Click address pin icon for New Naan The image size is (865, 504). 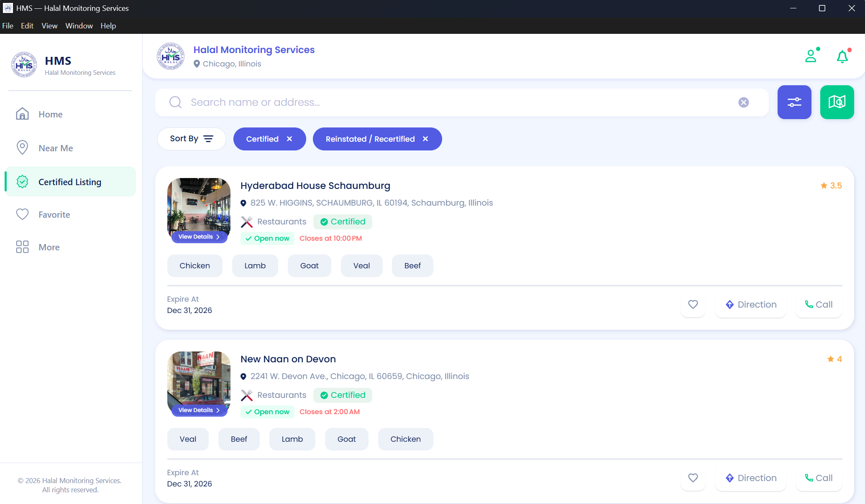(x=243, y=377)
